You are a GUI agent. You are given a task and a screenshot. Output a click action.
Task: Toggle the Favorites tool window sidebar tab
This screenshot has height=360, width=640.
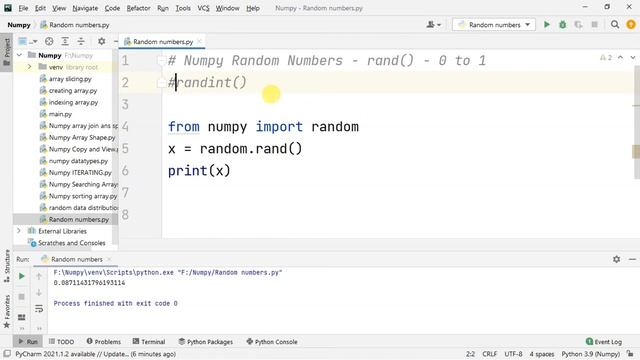tap(7, 312)
